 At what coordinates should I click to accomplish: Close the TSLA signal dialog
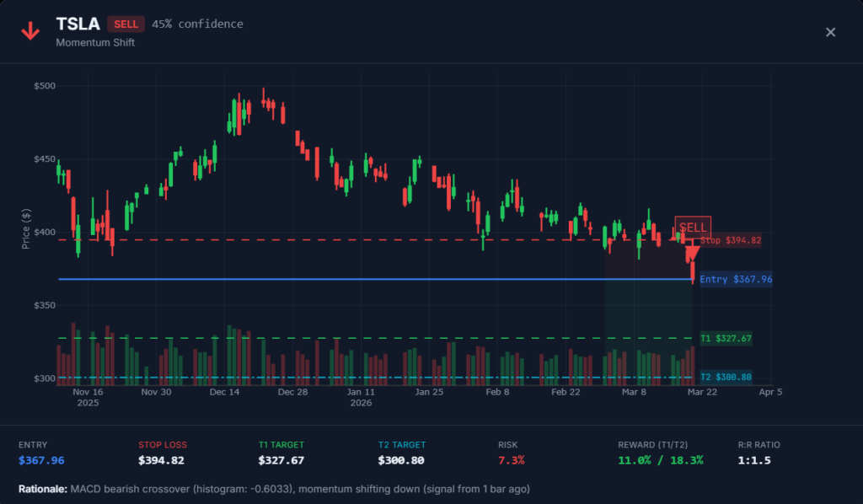pos(830,33)
